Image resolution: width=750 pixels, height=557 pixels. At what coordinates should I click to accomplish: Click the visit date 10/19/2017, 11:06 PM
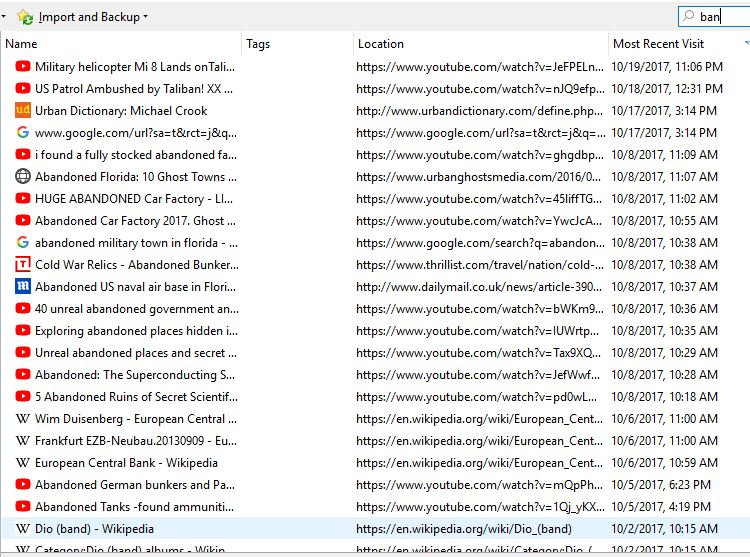point(667,67)
